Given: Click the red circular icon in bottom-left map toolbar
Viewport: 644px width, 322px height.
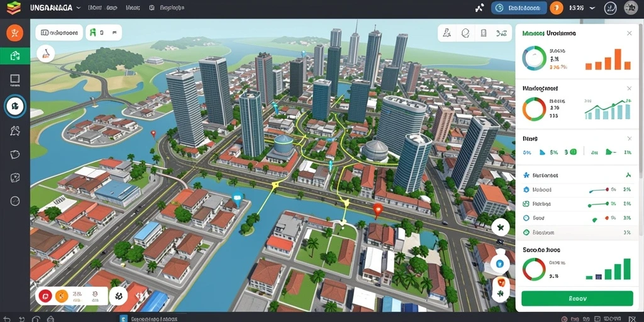Looking at the screenshot, I should [x=45, y=296].
